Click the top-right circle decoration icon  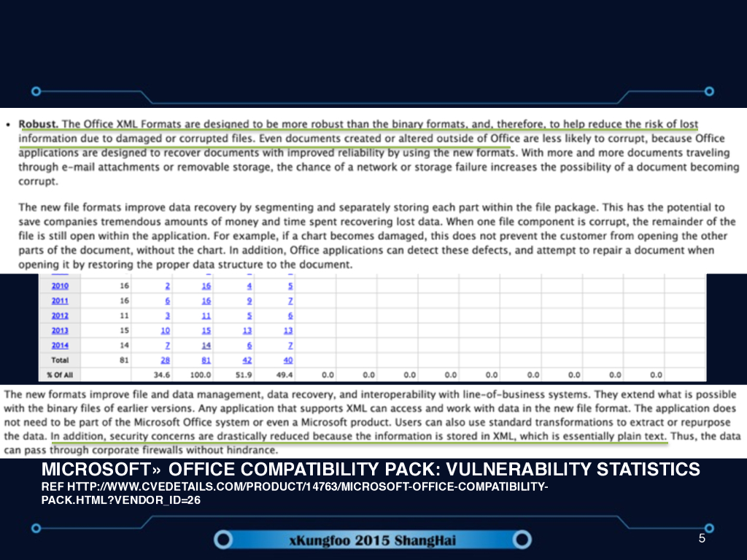coord(709,91)
